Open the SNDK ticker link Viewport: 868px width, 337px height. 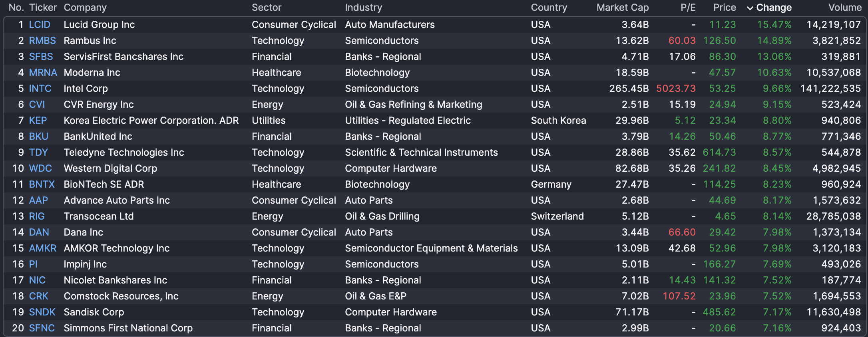[x=42, y=312]
